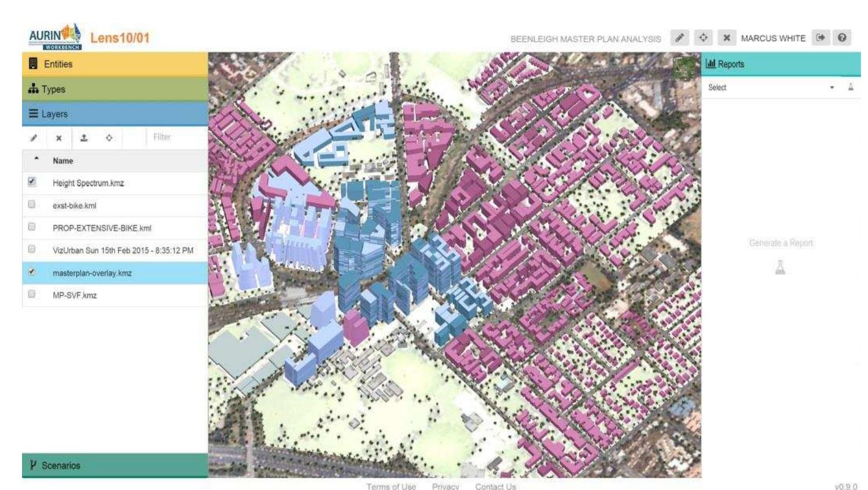Uncheck the masterplan-overlay.kmz layer checkbox
Image resolution: width=868 pixels, height=490 pixels.
[32, 272]
